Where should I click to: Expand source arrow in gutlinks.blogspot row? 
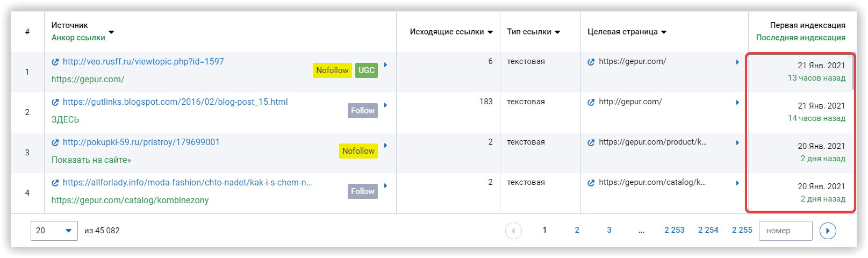[x=385, y=105]
